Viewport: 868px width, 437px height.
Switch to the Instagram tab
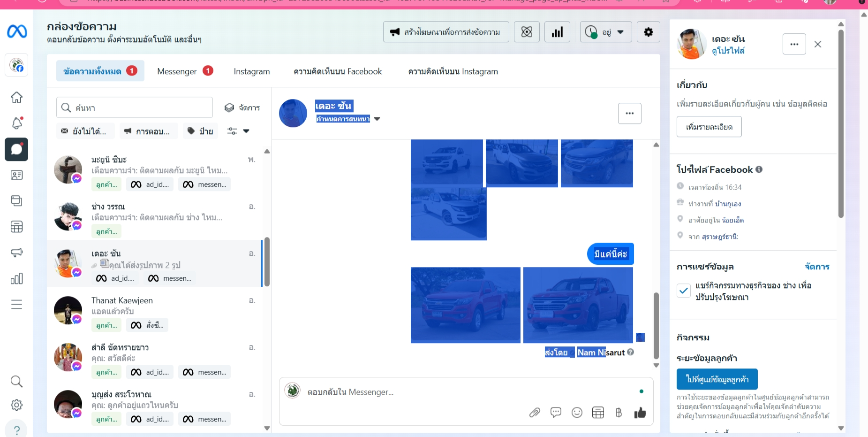coord(252,71)
